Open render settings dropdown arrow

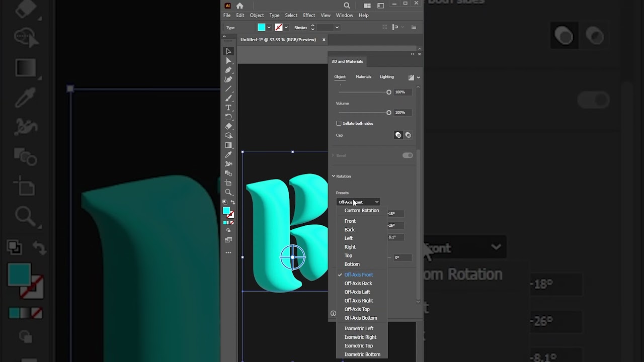click(x=419, y=77)
